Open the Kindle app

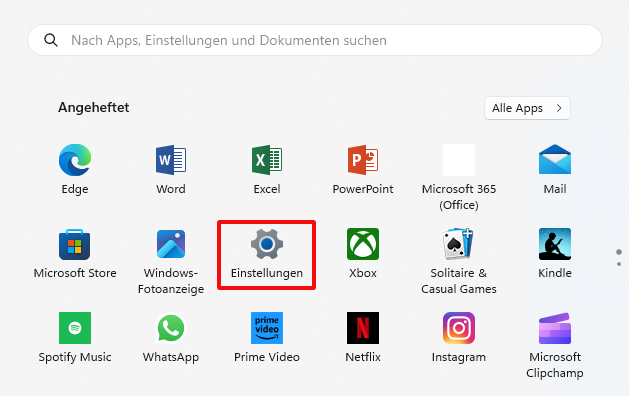pyautogui.click(x=555, y=244)
